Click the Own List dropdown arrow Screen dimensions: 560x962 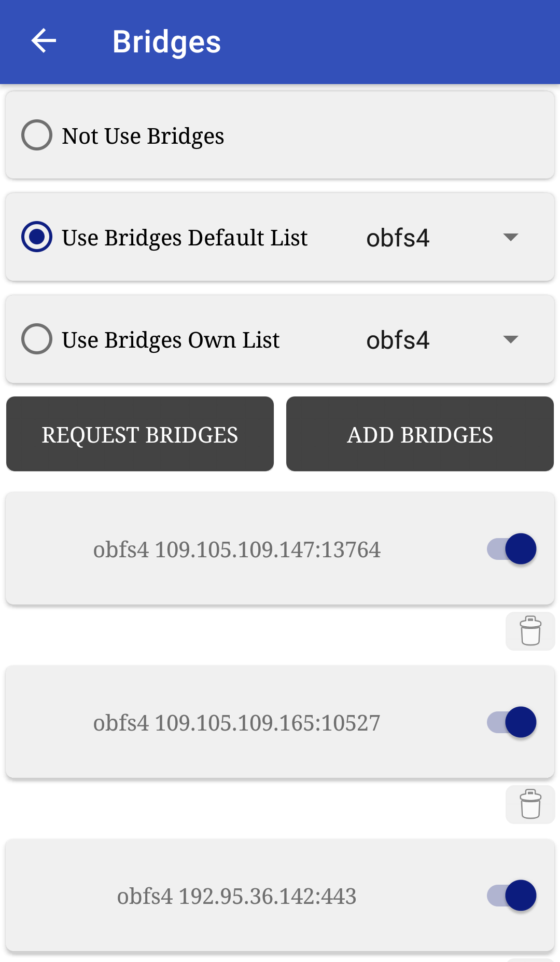511,340
